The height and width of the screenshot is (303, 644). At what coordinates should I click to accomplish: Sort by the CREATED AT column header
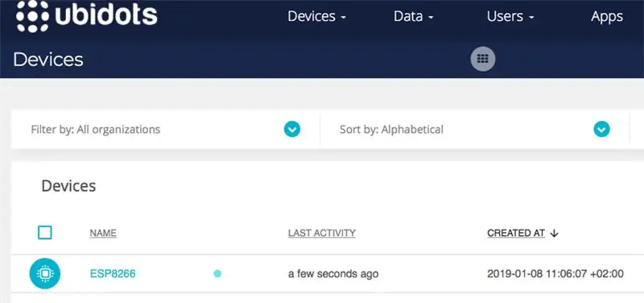point(516,233)
